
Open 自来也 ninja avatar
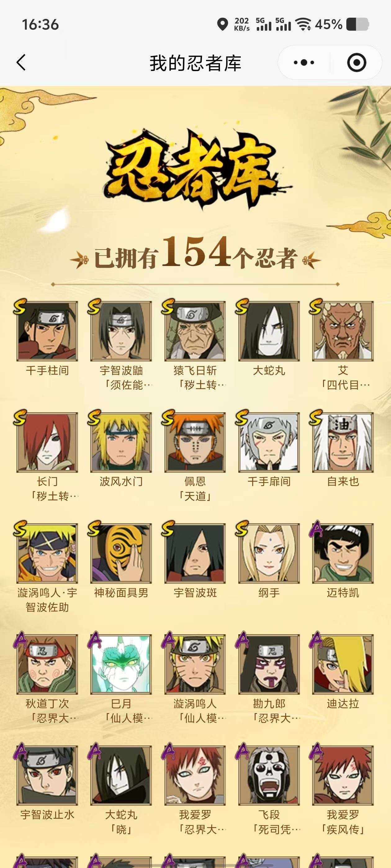click(343, 442)
